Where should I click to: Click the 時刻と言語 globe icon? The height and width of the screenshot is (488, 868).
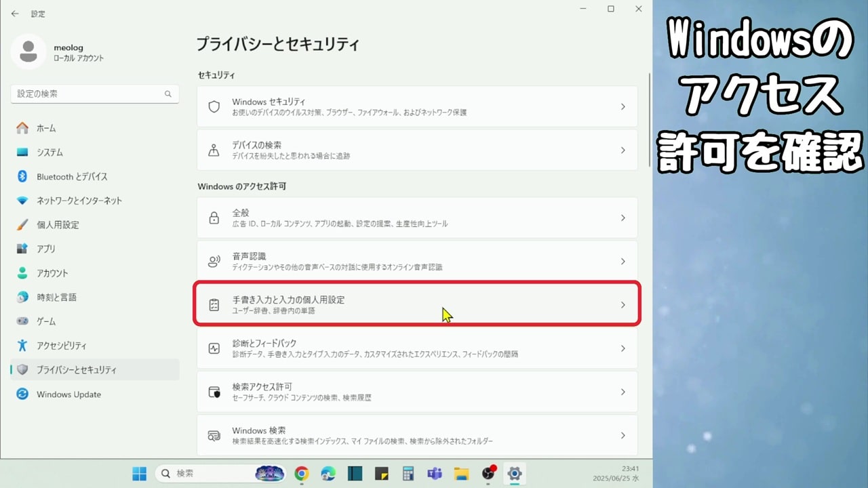tap(22, 298)
